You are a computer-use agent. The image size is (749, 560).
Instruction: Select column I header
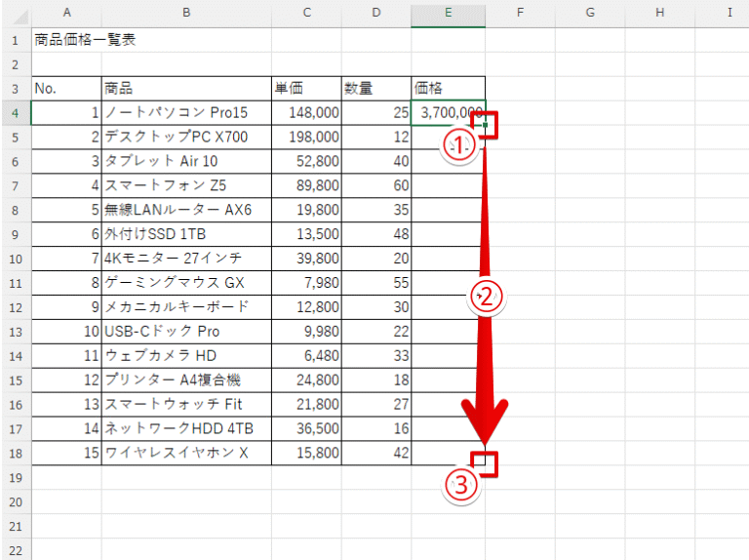click(x=729, y=13)
